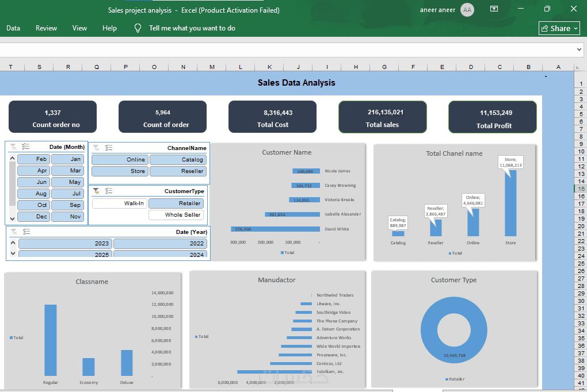Toggle the Walk-In slicer option

pos(120,203)
